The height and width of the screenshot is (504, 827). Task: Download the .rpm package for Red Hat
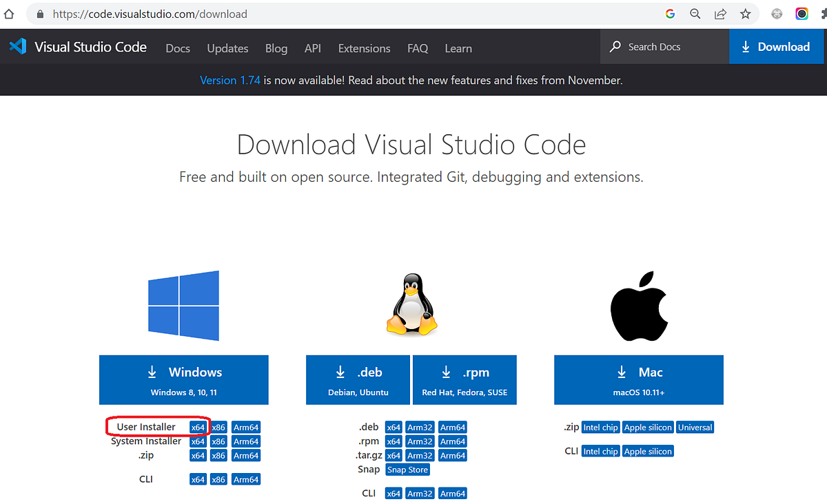coord(464,379)
